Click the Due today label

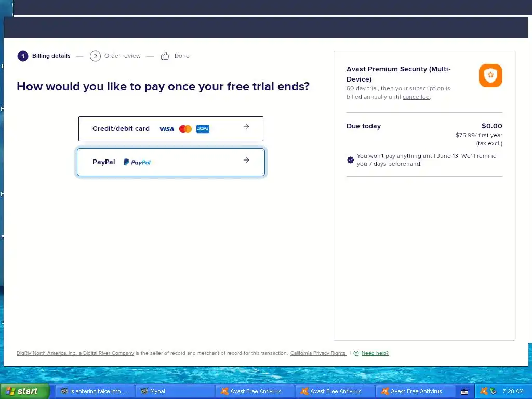(x=363, y=126)
